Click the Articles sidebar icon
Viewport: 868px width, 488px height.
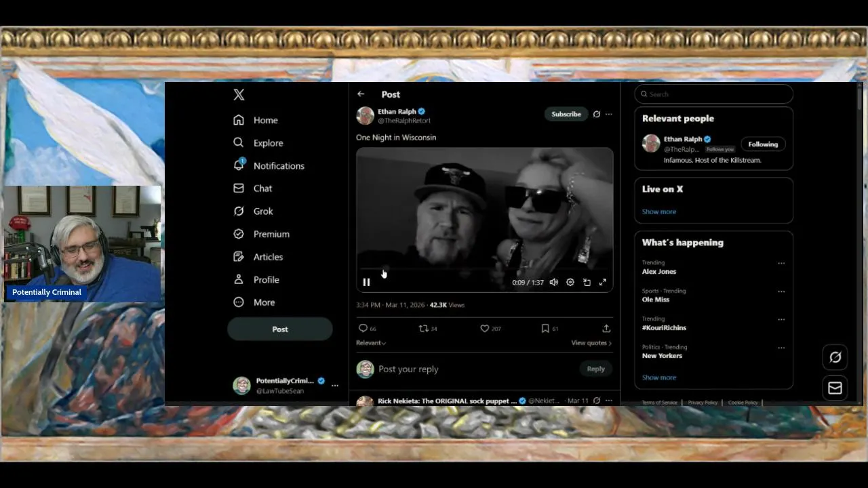tap(239, 257)
